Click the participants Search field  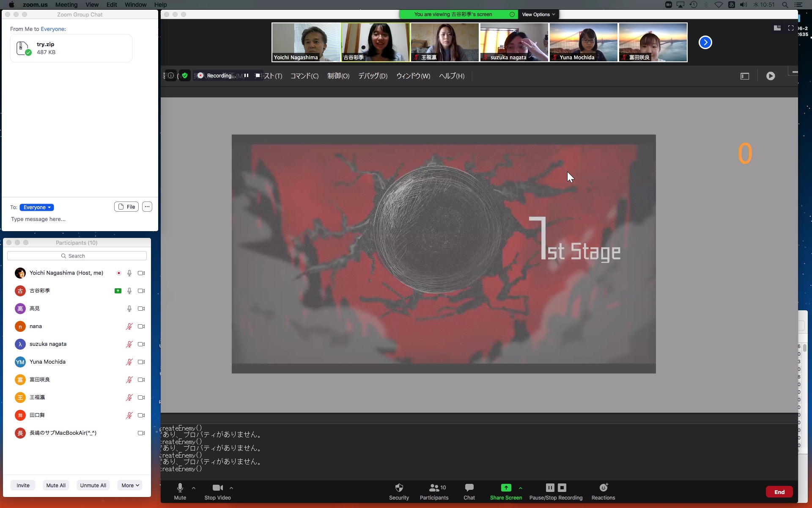coord(77,256)
